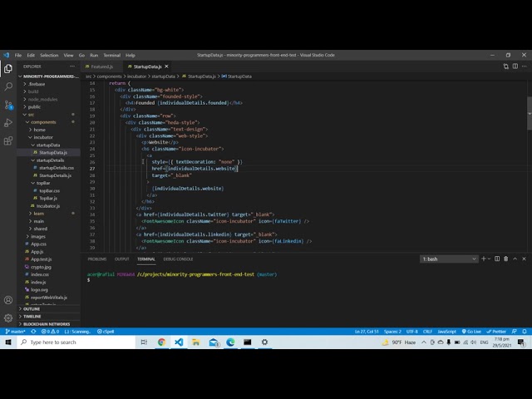
Task: Switch to the Debug Console tab
Action: [x=178, y=259]
